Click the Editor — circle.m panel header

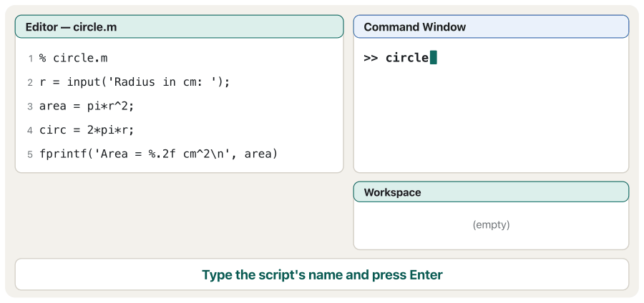(x=179, y=26)
